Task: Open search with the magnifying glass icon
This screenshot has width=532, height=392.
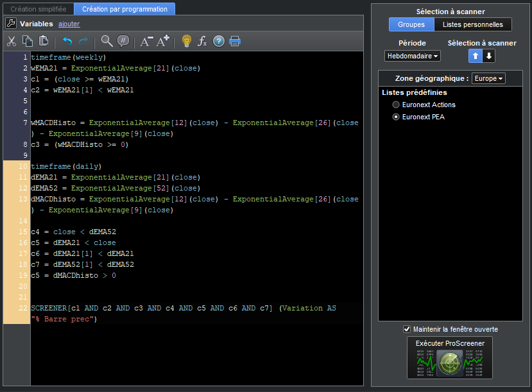Action: (107, 42)
